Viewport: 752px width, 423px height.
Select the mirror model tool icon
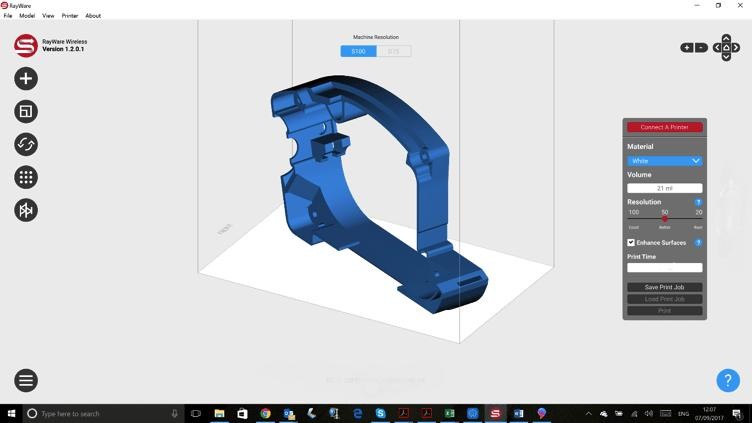26,210
